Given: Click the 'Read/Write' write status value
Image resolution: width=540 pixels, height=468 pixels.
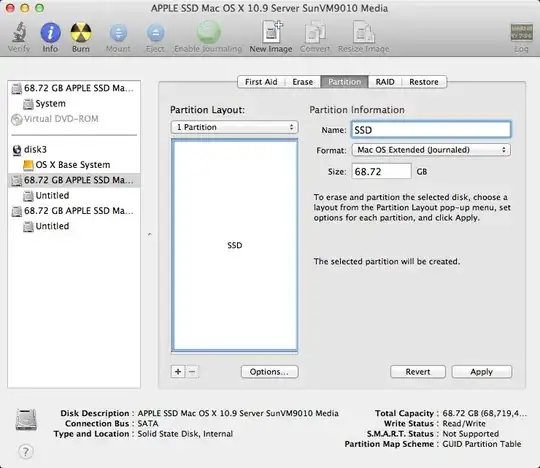Looking at the screenshot, I should coord(464,423).
